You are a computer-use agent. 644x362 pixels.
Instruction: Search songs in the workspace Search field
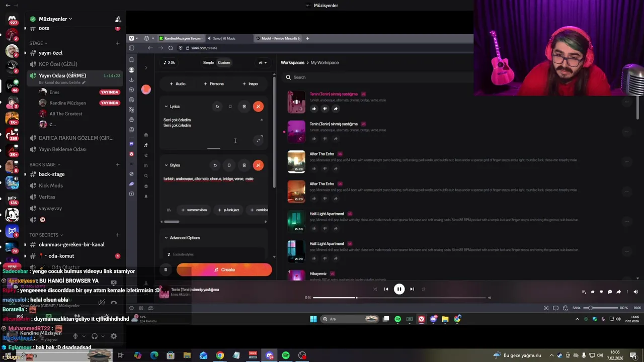point(377,77)
